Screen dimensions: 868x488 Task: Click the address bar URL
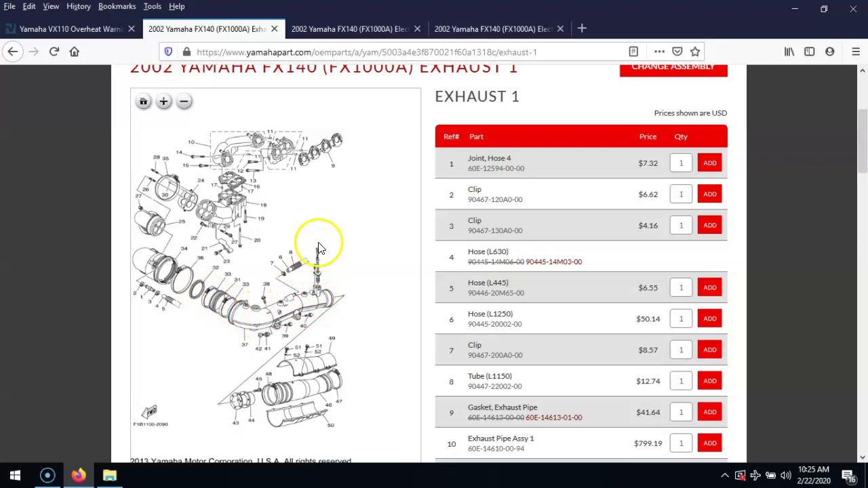(x=366, y=52)
